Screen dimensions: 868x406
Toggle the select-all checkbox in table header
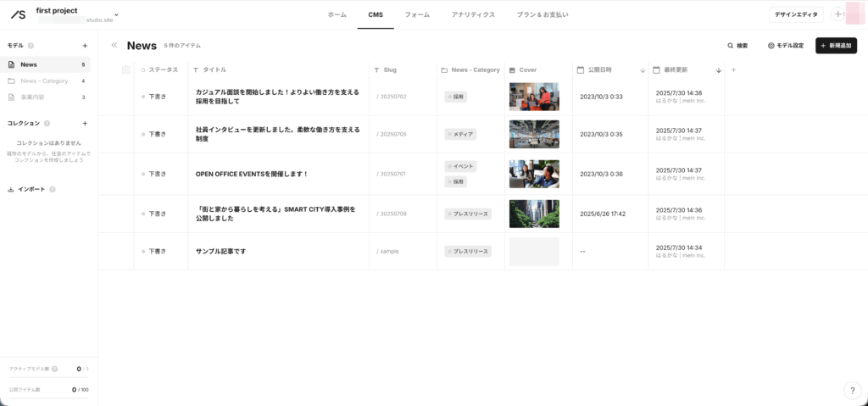[126, 70]
